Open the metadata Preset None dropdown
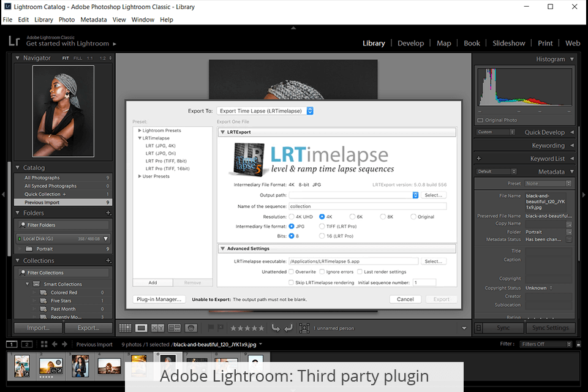This screenshot has height=392, width=588. click(548, 183)
